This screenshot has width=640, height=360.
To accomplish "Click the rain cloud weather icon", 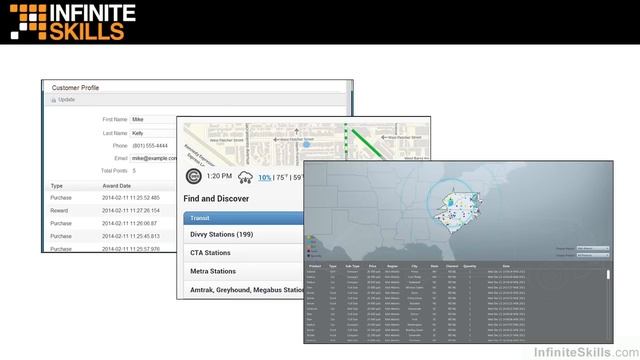I will [x=245, y=178].
